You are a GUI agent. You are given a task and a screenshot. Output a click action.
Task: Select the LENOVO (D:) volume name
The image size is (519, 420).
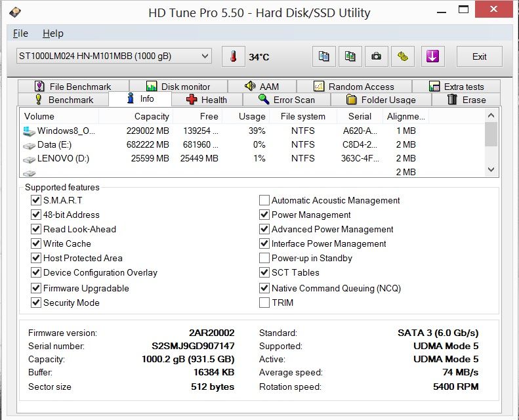(63, 158)
